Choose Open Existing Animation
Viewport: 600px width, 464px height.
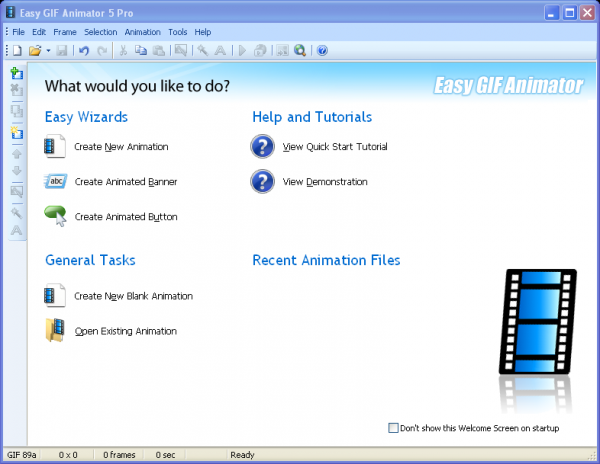(126, 331)
